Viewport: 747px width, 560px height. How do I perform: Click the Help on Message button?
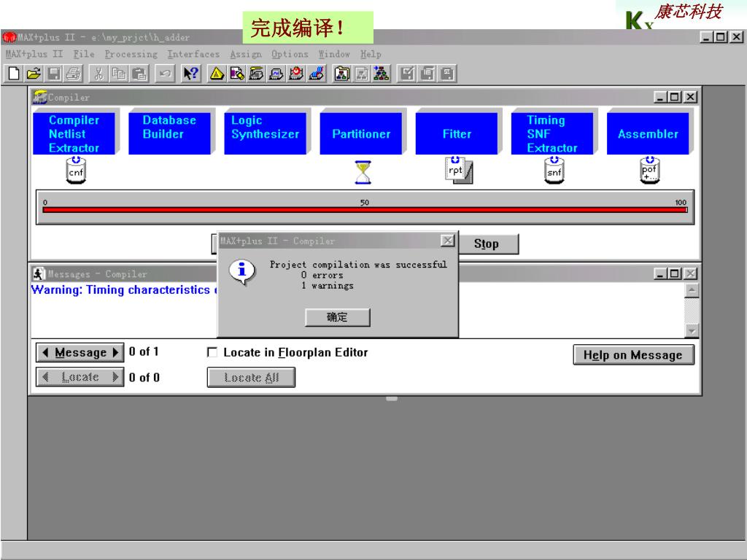coord(633,355)
